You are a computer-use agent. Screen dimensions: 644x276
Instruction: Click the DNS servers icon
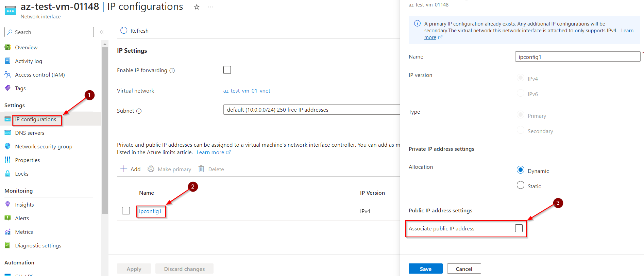click(x=7, y=133)
